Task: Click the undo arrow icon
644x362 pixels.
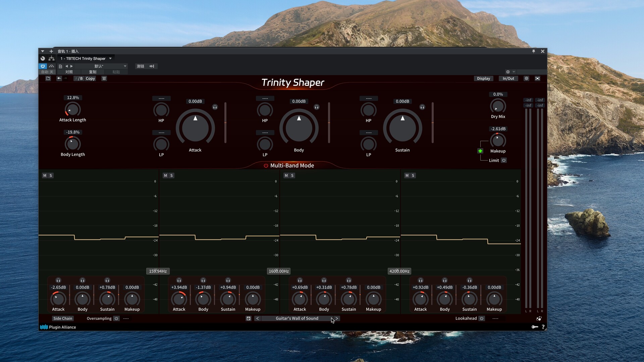Action: click(x=59, y=78)
